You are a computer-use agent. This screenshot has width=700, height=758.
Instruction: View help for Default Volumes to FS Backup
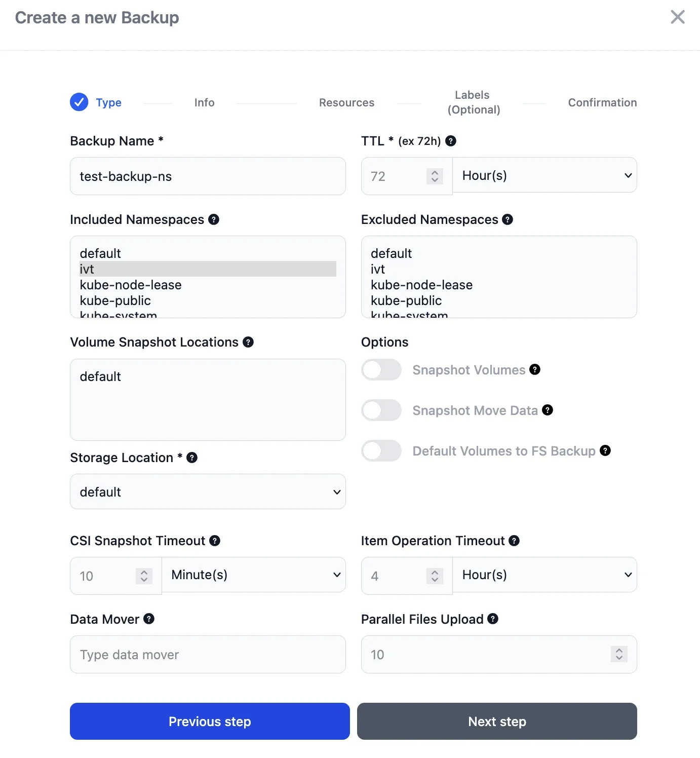tap(605, 450)
